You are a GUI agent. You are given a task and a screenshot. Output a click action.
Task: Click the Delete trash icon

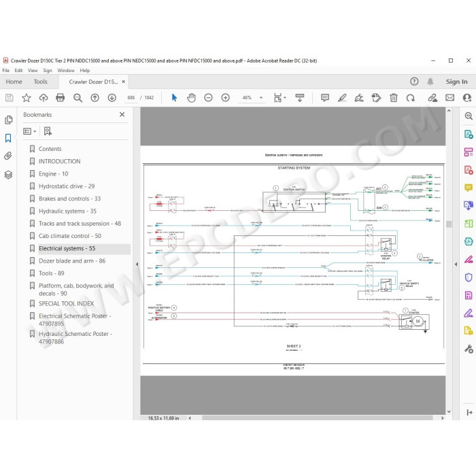394,98
